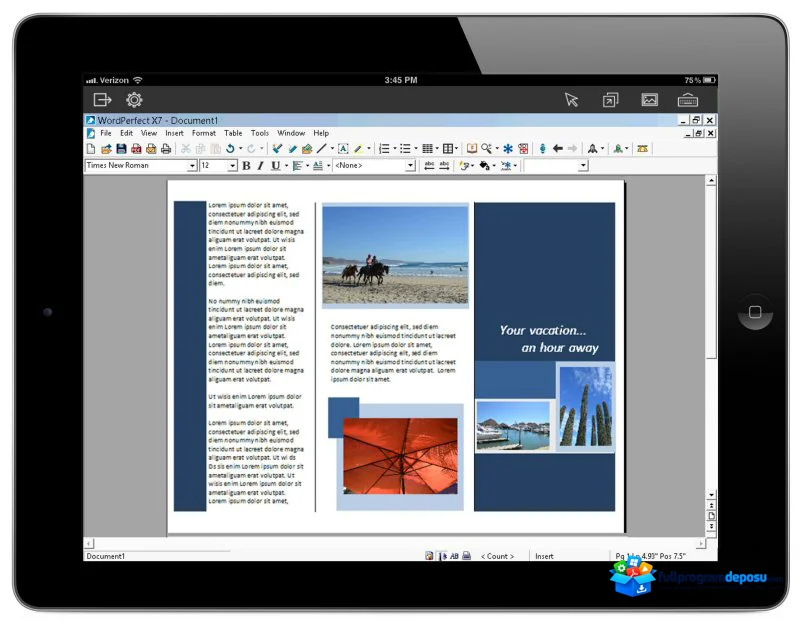Open the Table menu
This screenshot has width=800, height=621.
coord(233,133)
